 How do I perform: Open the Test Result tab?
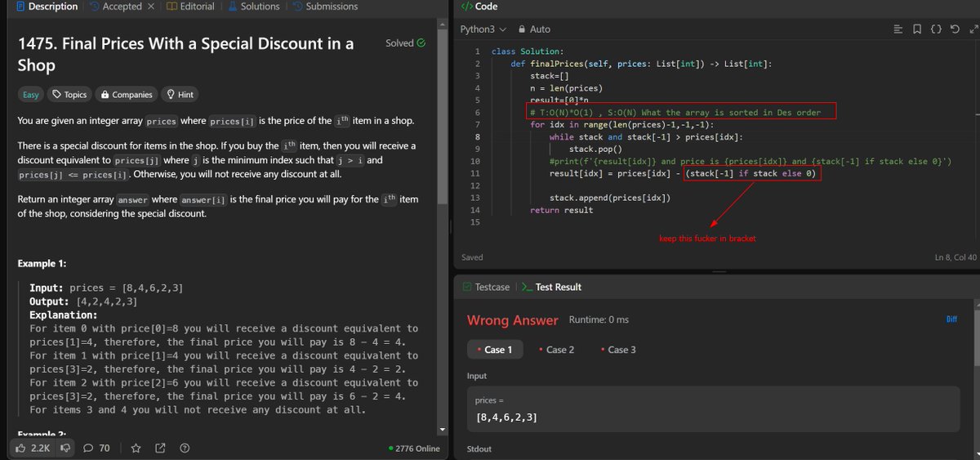pyautogui.click(x=551, y=287)
